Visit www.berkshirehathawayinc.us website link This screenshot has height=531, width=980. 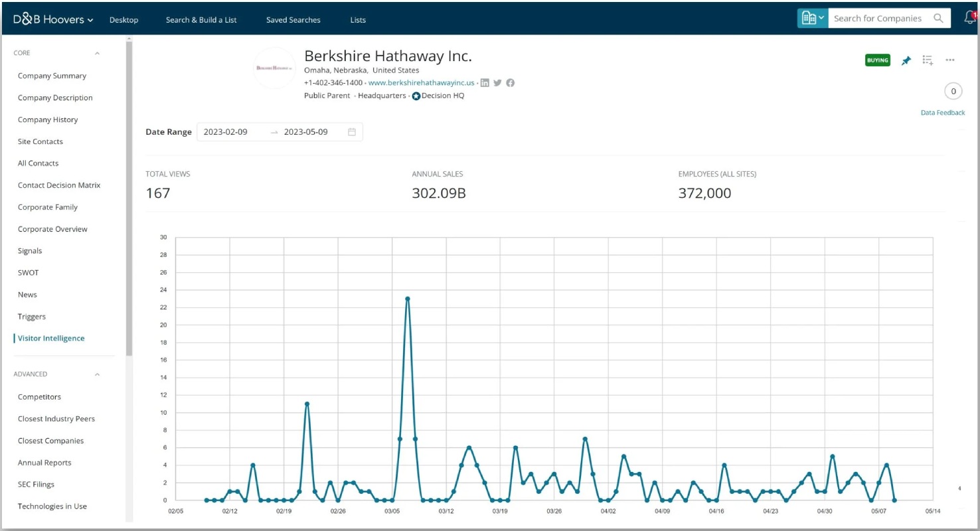(x=422, y=83)
